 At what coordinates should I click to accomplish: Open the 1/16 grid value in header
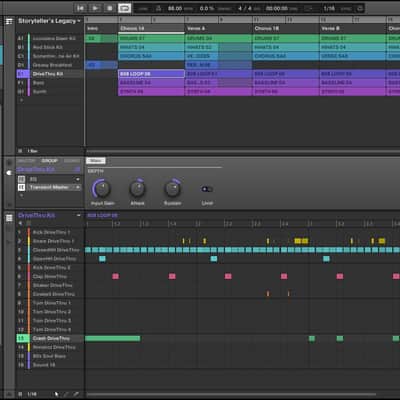tap(329, 8)
